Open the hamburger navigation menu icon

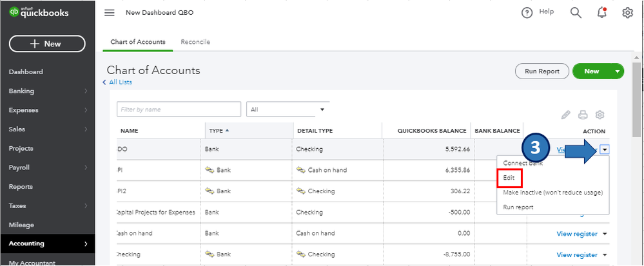(x=110, y=13)
